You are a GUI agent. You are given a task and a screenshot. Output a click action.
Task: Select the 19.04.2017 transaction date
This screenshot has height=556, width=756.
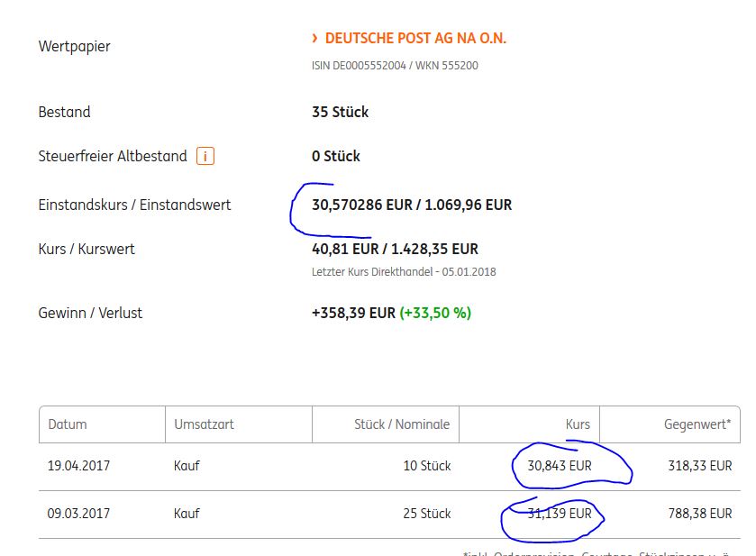[78, 467]
